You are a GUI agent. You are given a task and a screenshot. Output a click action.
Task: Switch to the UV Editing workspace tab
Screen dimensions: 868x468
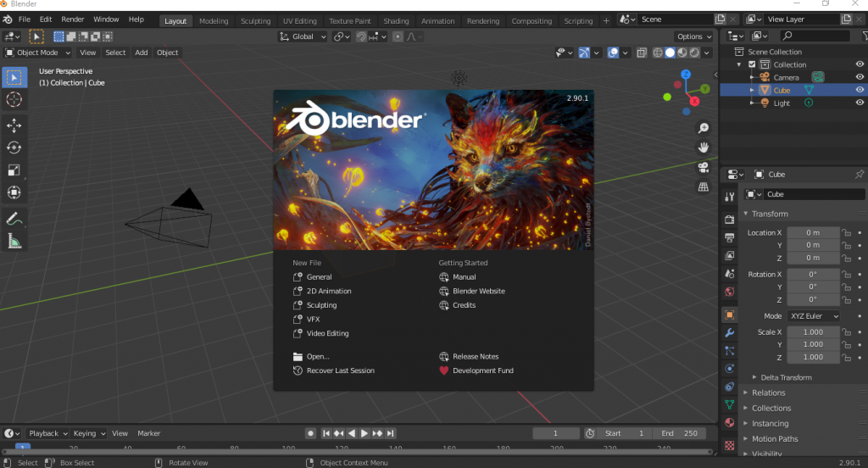tap(300, 21)
